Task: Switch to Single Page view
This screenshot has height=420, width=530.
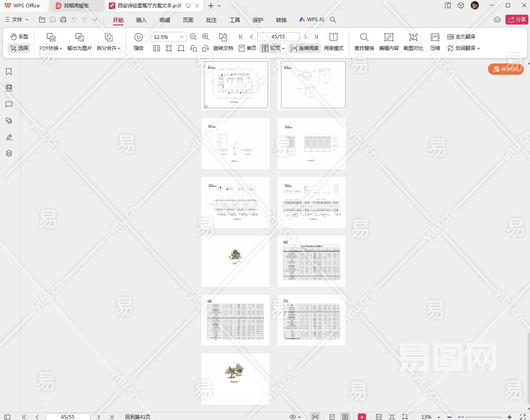Action: tap(247, 48)
